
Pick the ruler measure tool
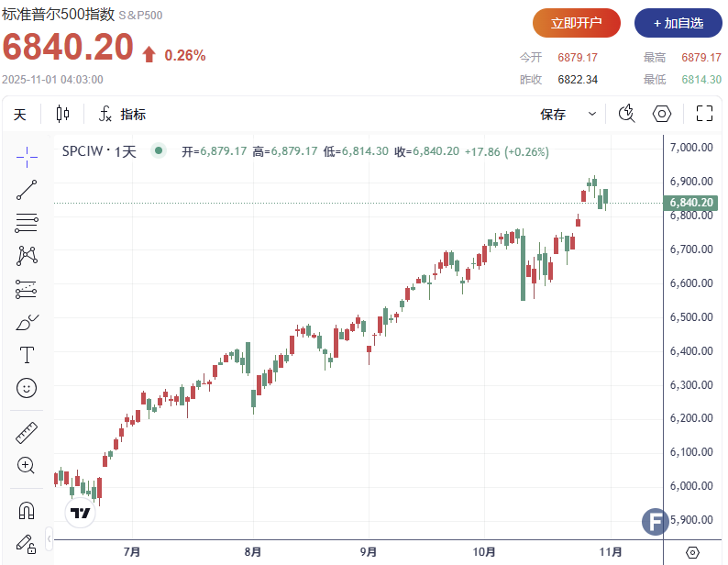pos(27,432)
